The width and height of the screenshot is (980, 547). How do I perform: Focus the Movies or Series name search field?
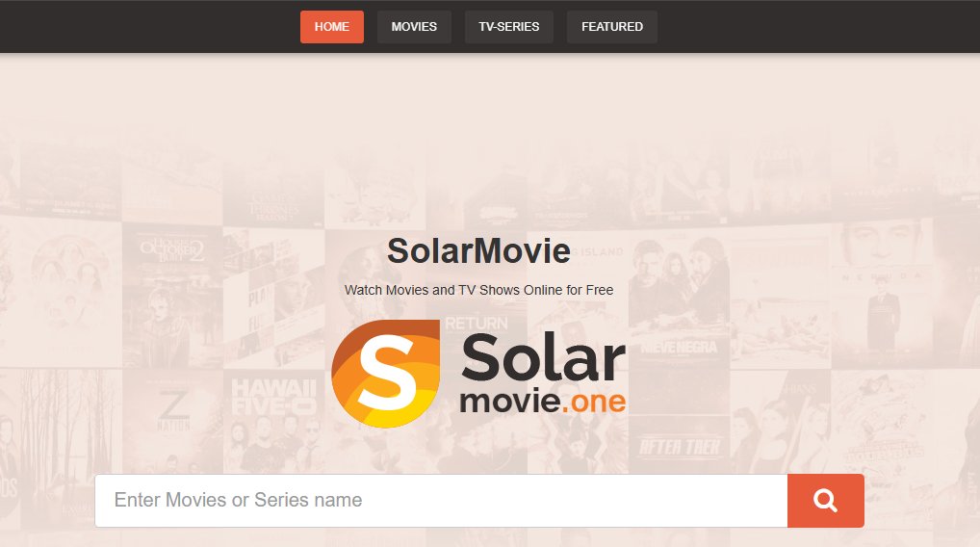click(441, 501)
